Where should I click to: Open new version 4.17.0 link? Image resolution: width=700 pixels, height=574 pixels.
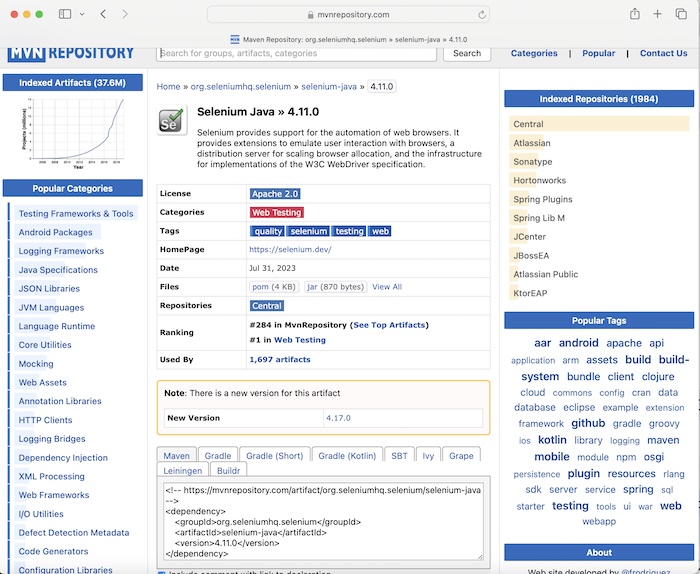pyautogui.click(x=338, y=418)
